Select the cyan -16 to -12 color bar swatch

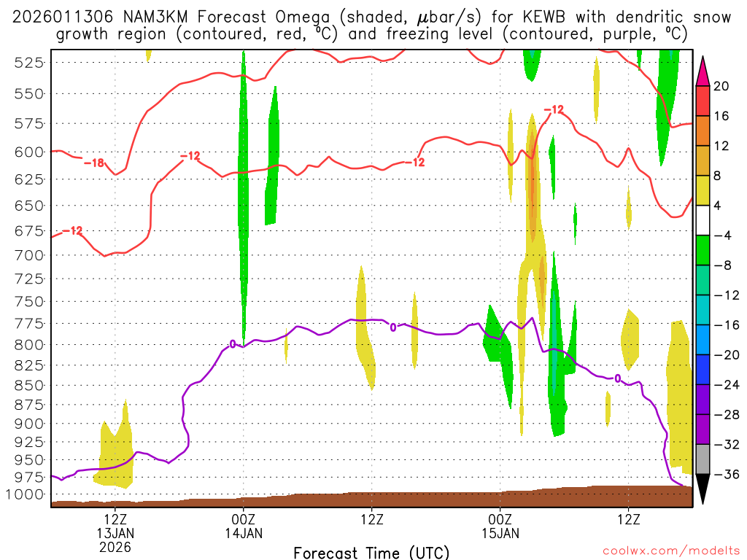703,310
